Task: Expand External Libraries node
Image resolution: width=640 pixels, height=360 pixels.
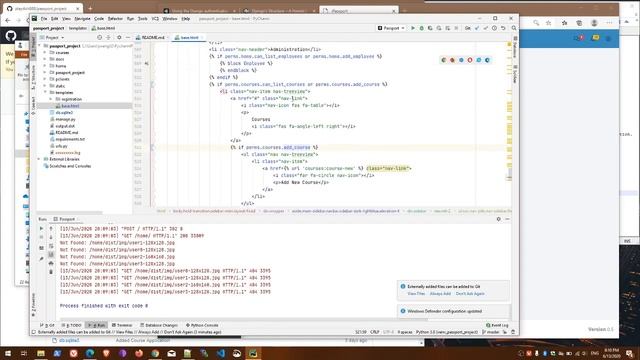Action: click(x=40, y=159)
